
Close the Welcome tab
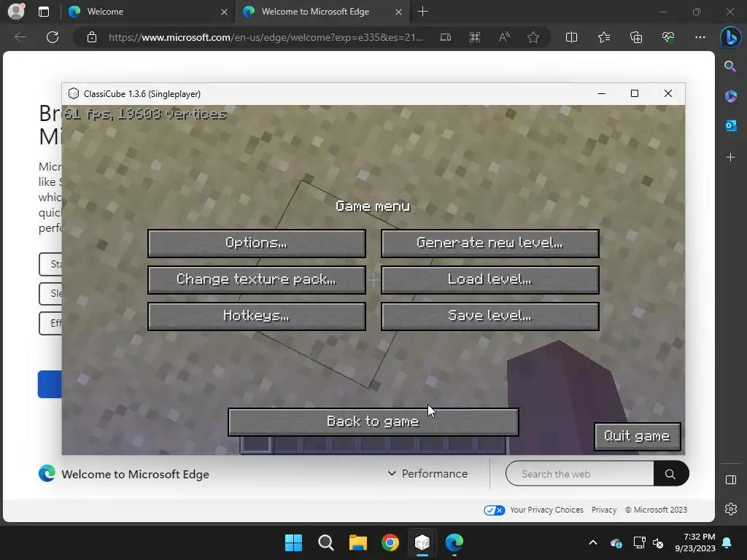point(224,12)
